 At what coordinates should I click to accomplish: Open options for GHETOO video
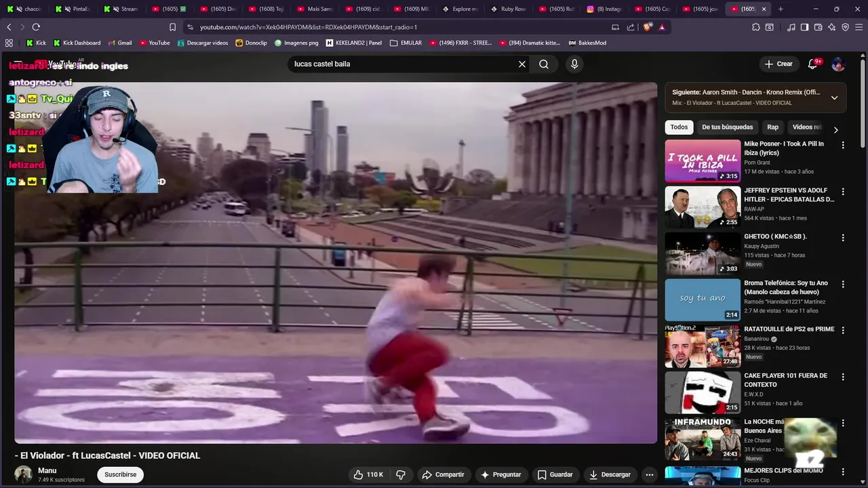coord(843,238)
